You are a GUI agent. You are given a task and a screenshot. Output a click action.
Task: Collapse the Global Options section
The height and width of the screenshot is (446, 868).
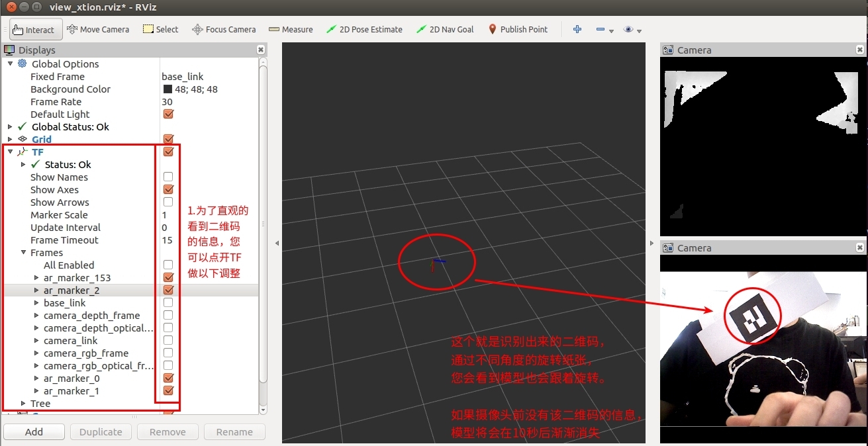(x=10, y=64)
